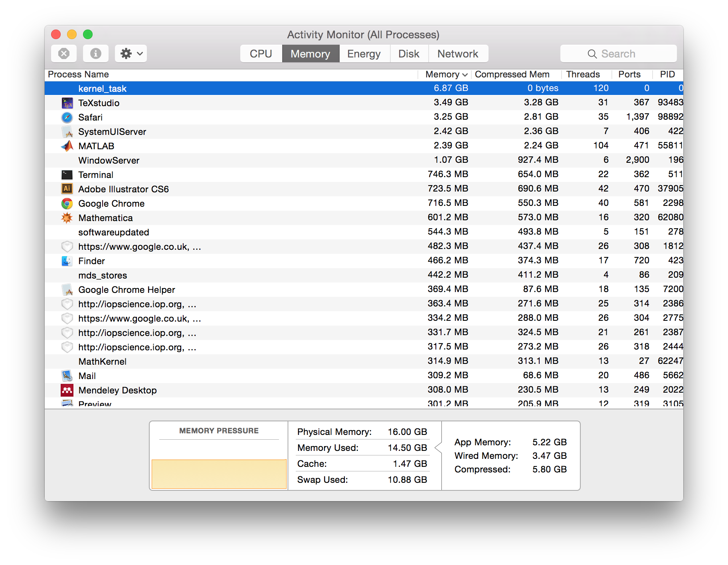Click shield icon of 482.3 MB google.co.uk process

pos(67,247)
